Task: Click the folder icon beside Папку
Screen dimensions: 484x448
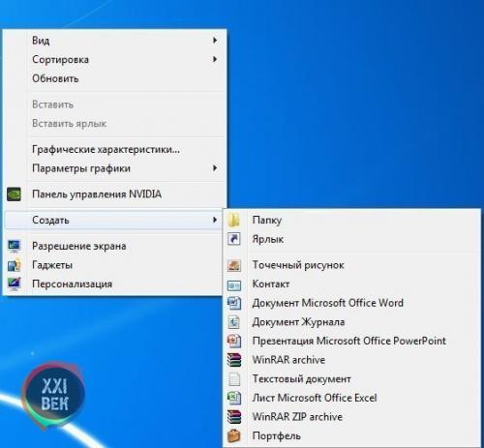Action: point(233,220)
